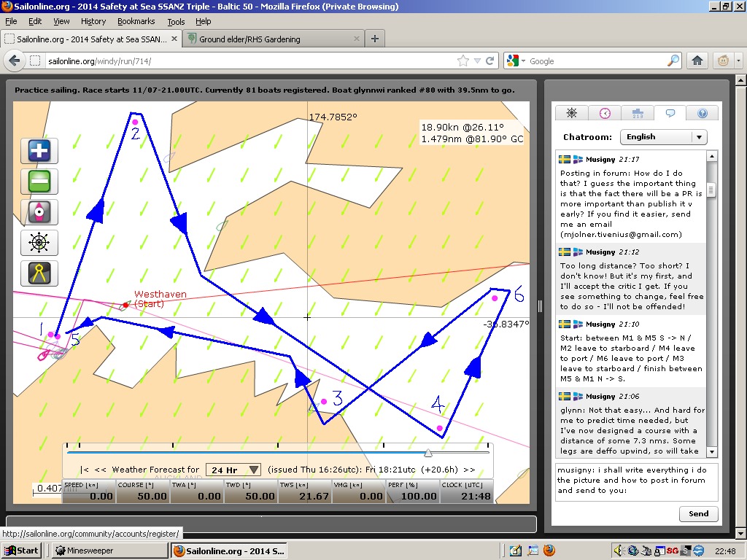The height and width of the screenshot is (560, 747).
Task: Open the Bookmarks menu
Action: [136, 21]
